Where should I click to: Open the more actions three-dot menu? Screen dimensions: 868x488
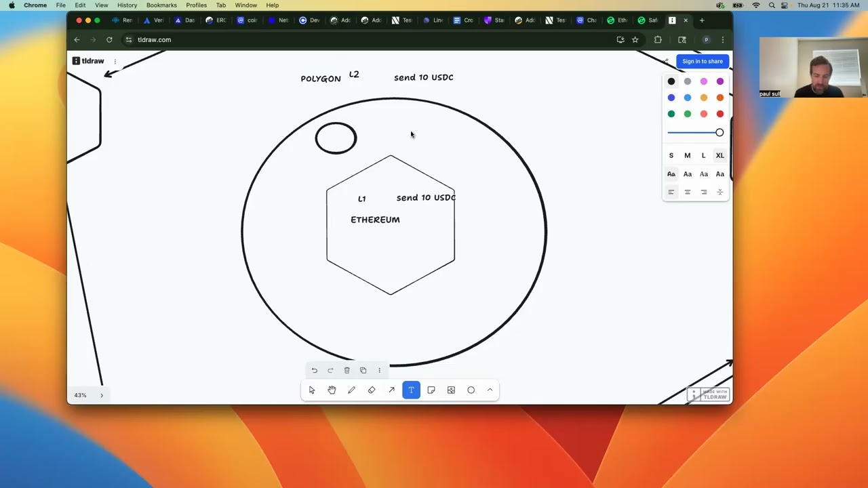click(x=379, y=370)
